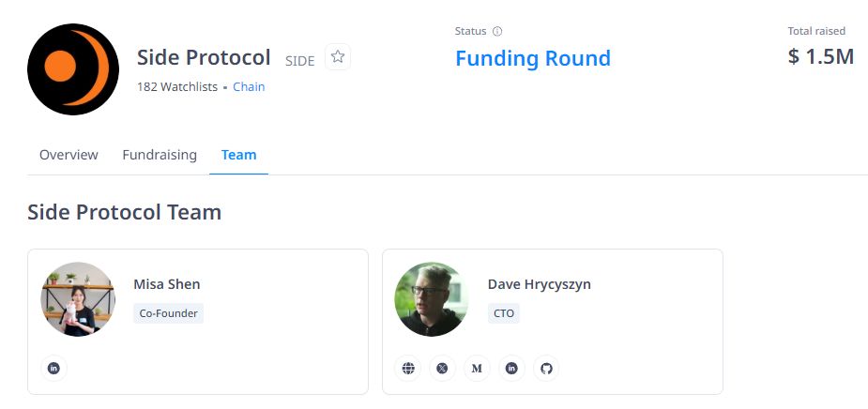Toggle the watchlist star for Side Protocol

pos(338,57)
